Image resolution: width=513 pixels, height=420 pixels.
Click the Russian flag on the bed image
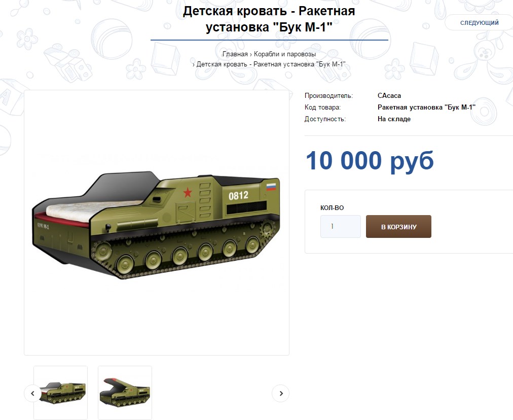[x=271, y=187]
